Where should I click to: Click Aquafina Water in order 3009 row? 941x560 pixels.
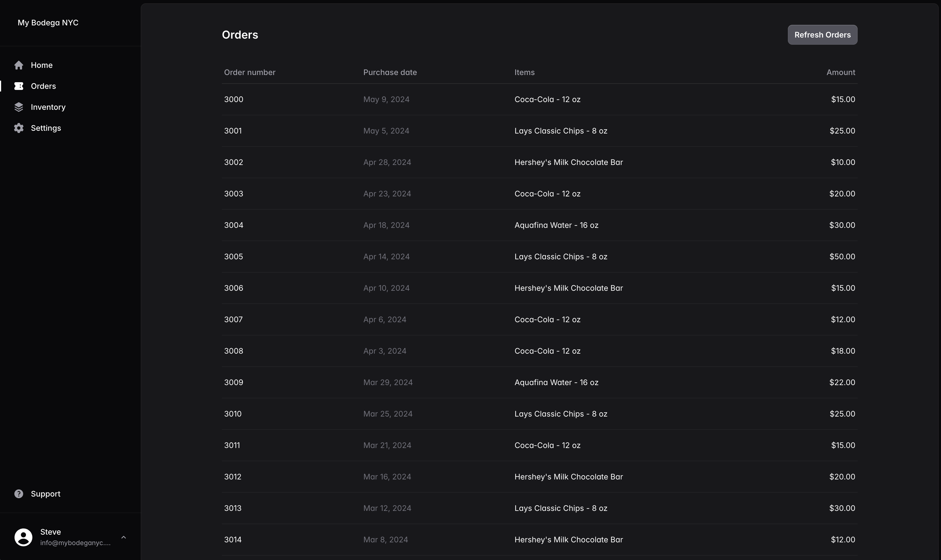(x=556, y=383)
